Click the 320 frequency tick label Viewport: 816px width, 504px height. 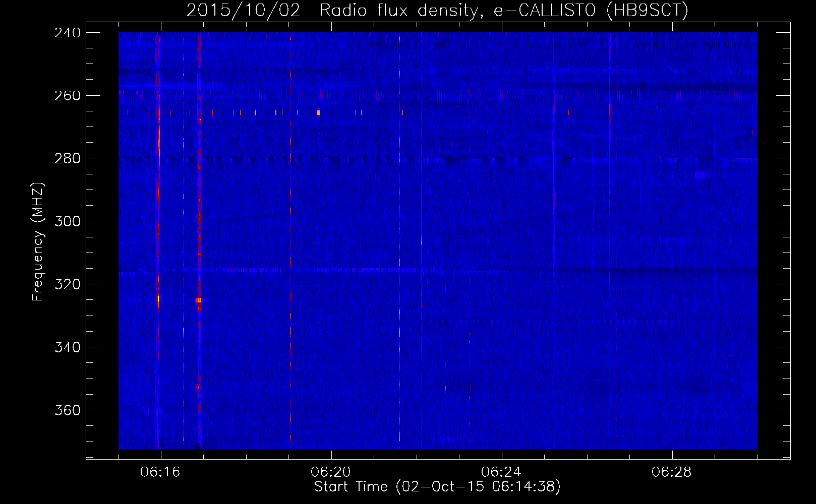point(68,285)
